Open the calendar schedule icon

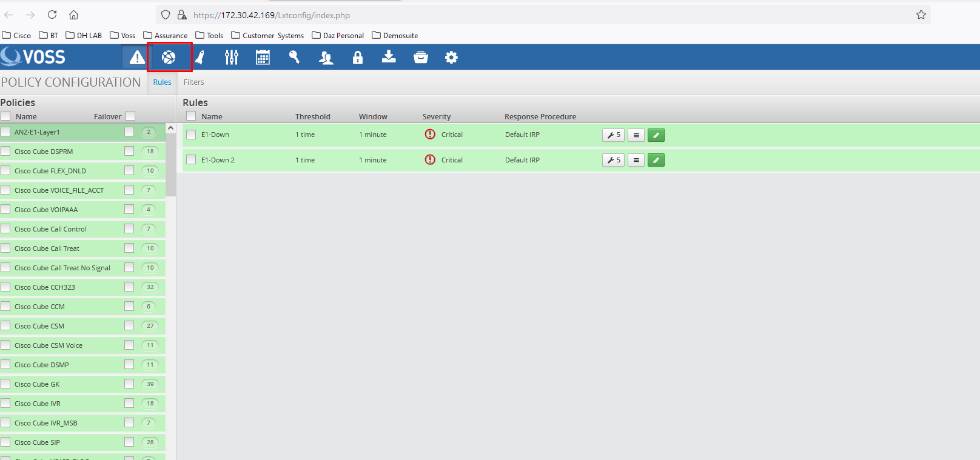click(x=263, y=58)
